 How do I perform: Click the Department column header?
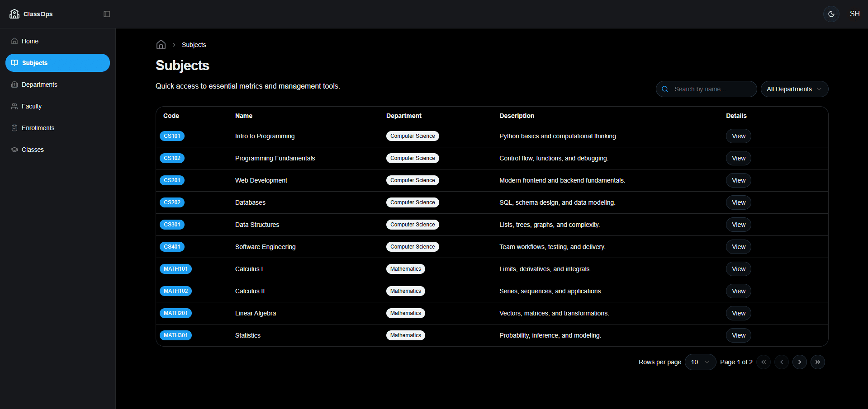pyautogui.click(x=404, y=116)
